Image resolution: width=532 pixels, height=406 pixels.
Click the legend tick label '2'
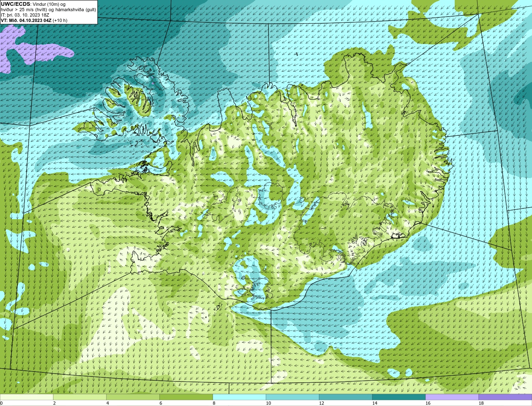tap(54, 403)
